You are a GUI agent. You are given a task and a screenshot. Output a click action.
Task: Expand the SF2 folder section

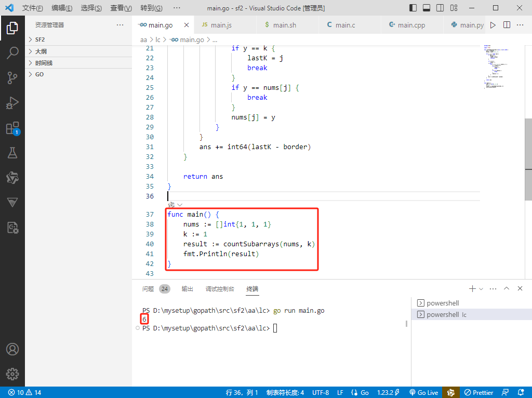78,39
